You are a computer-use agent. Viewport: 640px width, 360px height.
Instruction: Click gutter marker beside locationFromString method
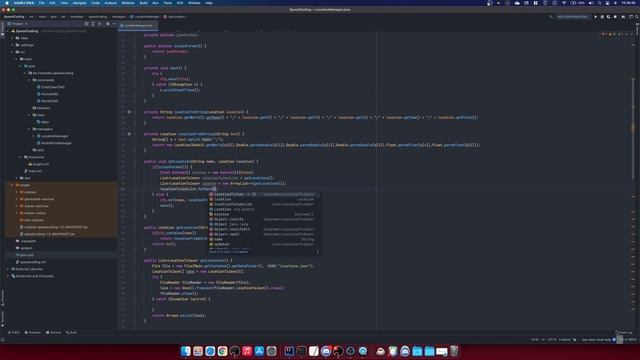tap(129, 134)
